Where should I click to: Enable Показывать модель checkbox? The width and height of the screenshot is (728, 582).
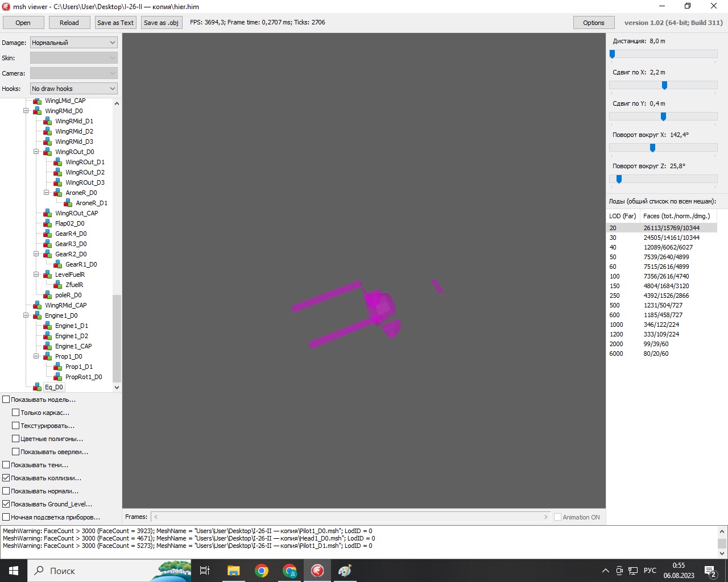[x=6, y=400]
